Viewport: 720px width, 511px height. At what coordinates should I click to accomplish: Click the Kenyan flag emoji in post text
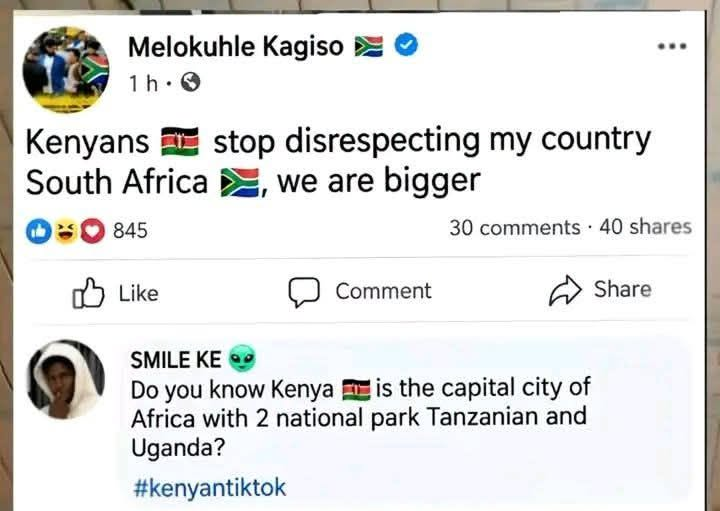point(180,141)
